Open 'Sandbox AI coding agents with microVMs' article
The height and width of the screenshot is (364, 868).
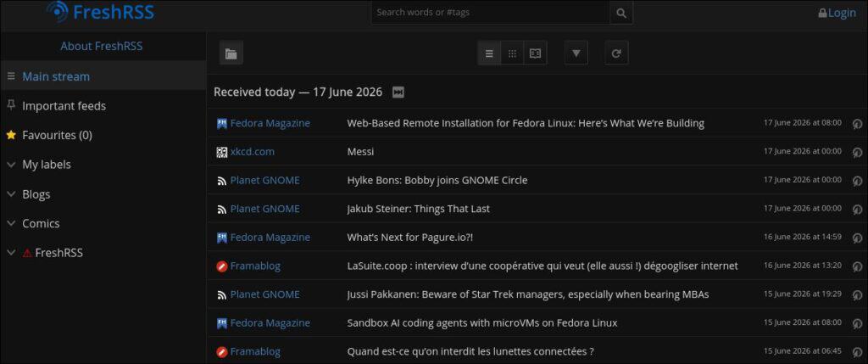pos(482,323)
